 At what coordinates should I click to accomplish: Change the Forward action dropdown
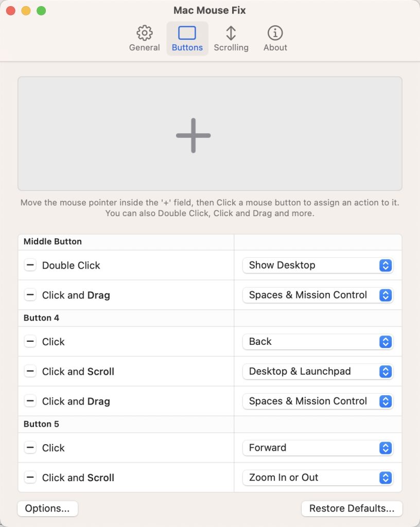coord(318,448)
